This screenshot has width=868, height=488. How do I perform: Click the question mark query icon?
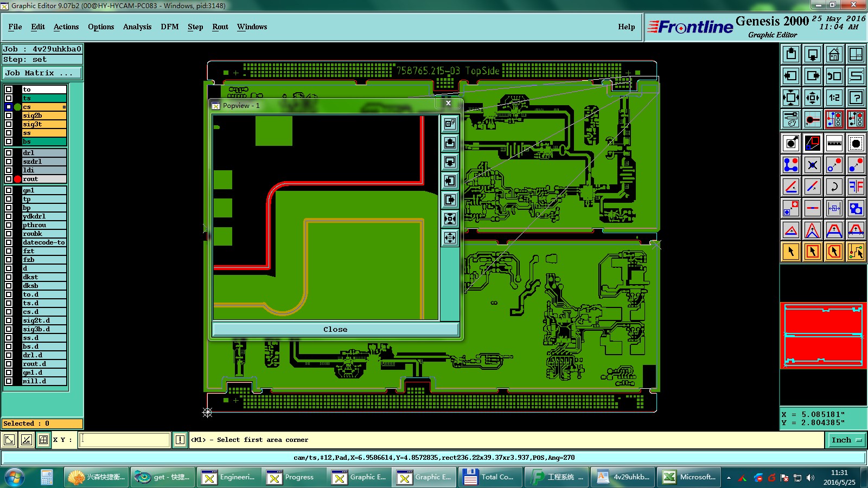pos(856,98)
